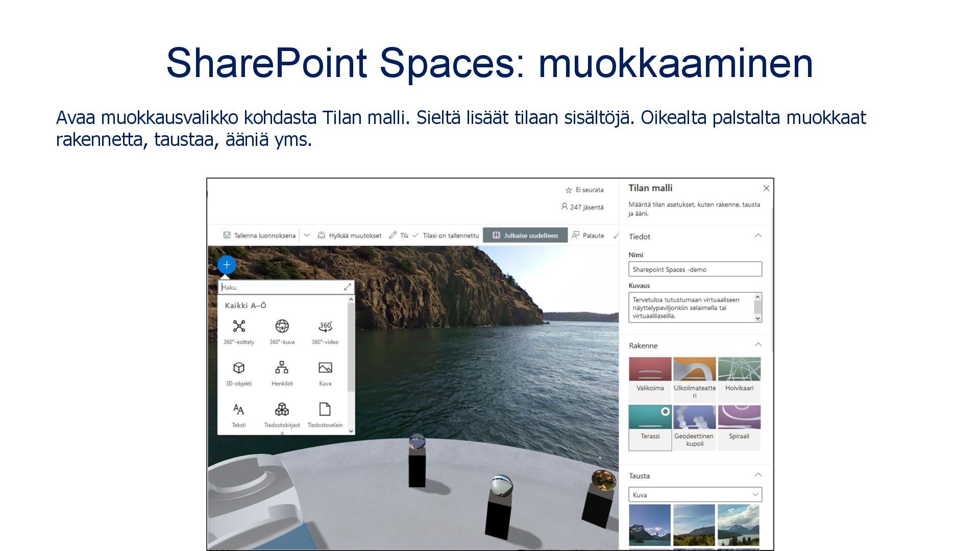Choose the 360°-video web part
Screen dimensions: 980x551
click(325, 332)
